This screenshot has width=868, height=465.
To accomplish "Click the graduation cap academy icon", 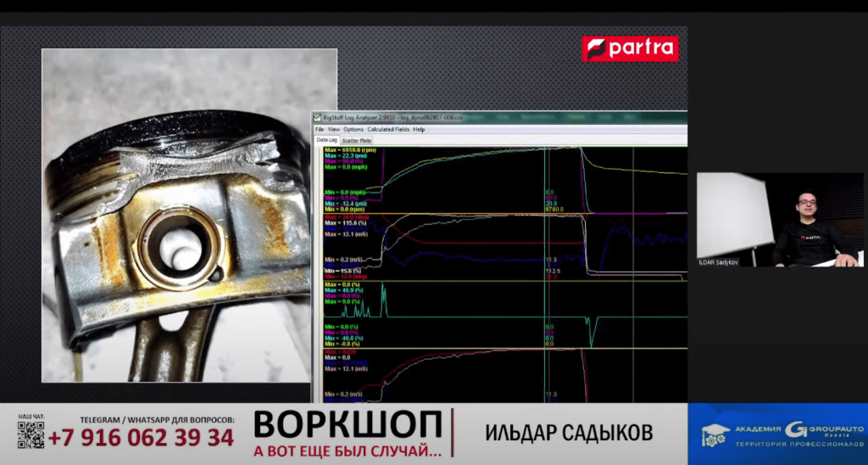I will click(715, 435).
